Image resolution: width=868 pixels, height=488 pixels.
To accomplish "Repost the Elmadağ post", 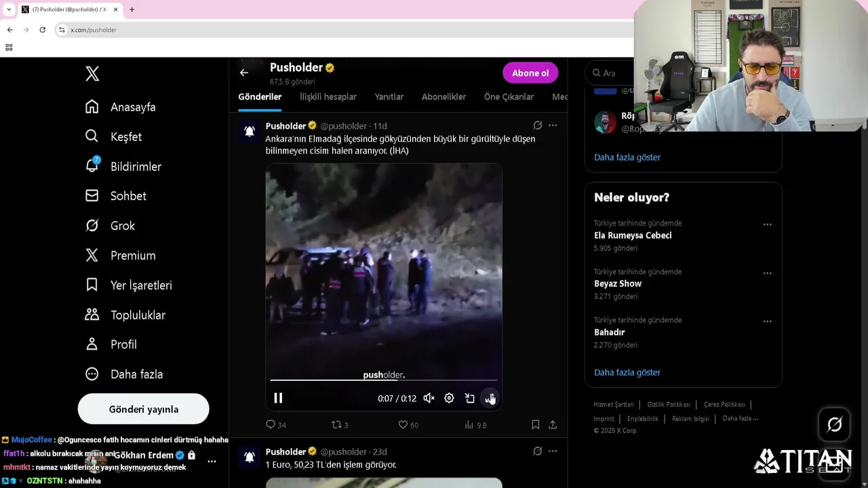I will [x=340, y=425].
